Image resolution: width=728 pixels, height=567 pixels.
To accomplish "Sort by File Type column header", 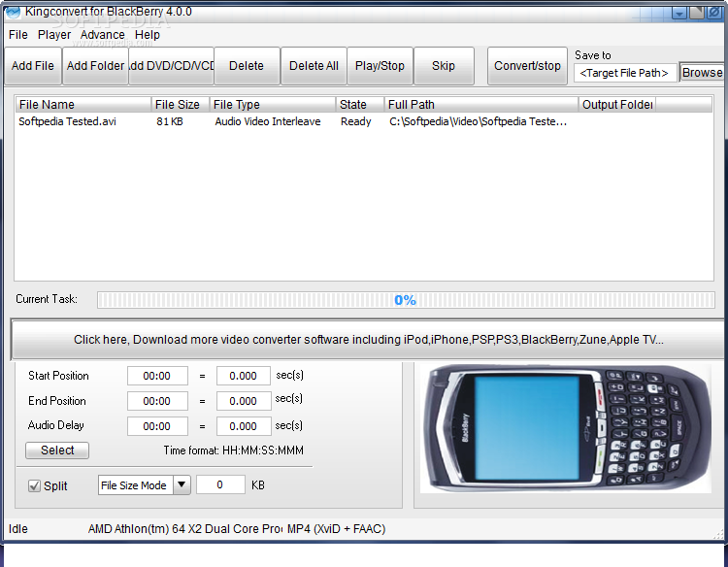I will [x=273, y=105].
